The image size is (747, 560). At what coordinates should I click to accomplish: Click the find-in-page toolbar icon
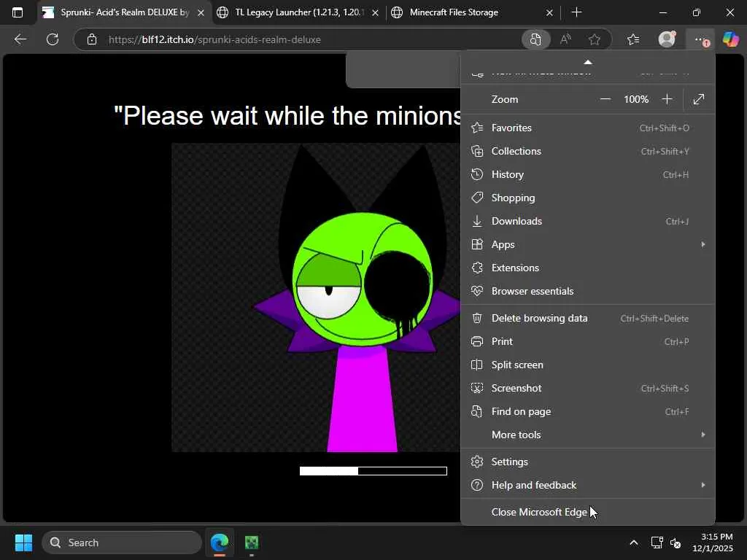tap(535, 39)
